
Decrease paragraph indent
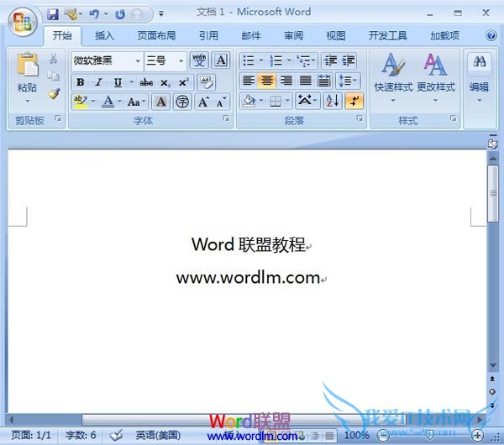point(330,60)
